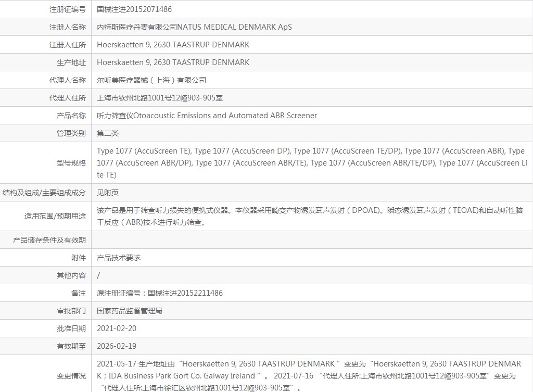The width and height of the screenshot is (533, 392).
Task: Click the 附件 label
Action: click(79, 258)
